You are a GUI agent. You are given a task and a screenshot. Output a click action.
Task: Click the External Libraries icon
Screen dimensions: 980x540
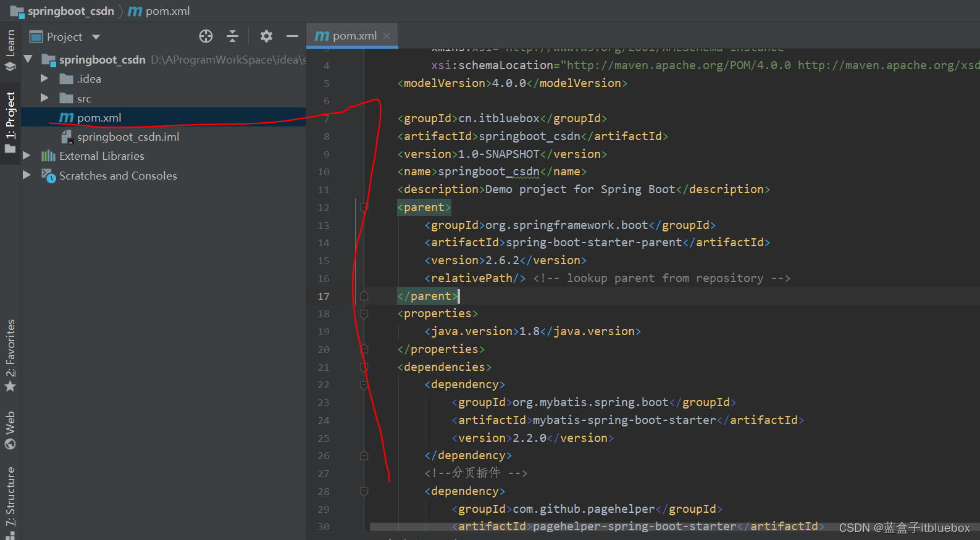pyautogui.click(x=48, y=156)
